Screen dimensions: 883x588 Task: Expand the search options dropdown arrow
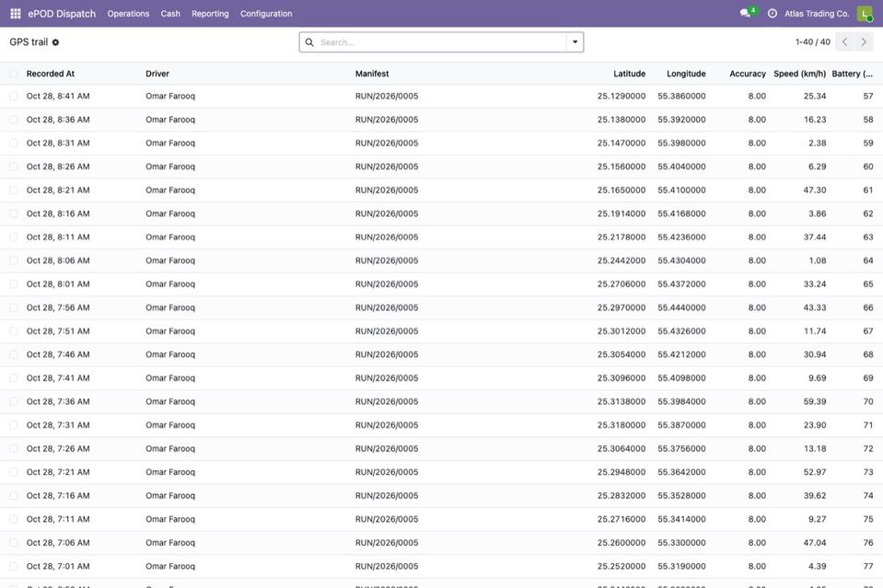575,42
